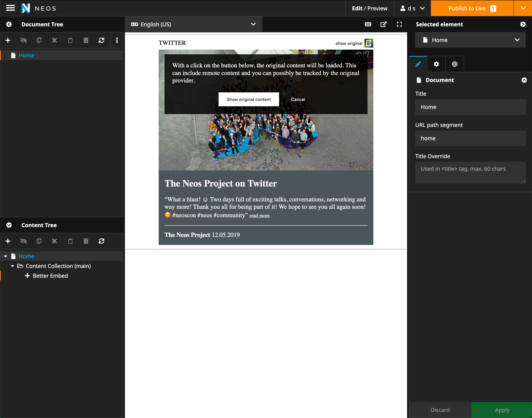Switch to the settings gear inspector tab
This screenshot has height=418, width=532.
pos(436,64)
